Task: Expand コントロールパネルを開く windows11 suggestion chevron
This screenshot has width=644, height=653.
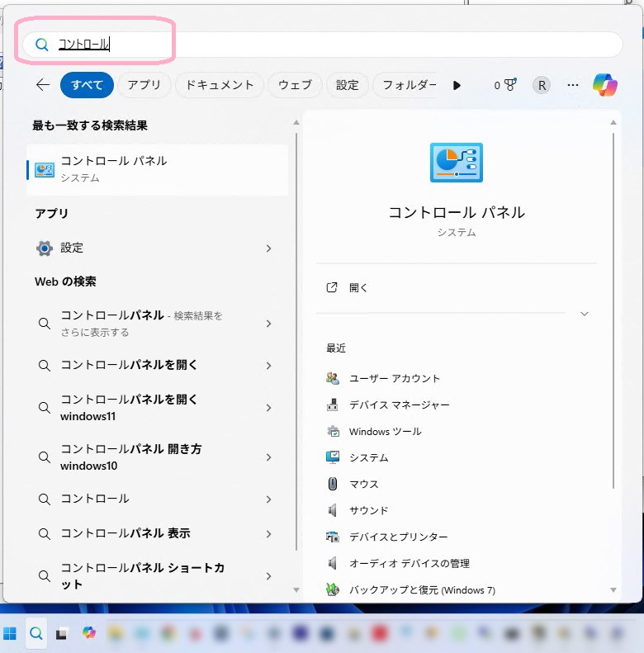Action: pyautogui.click(x=268, y=407)
